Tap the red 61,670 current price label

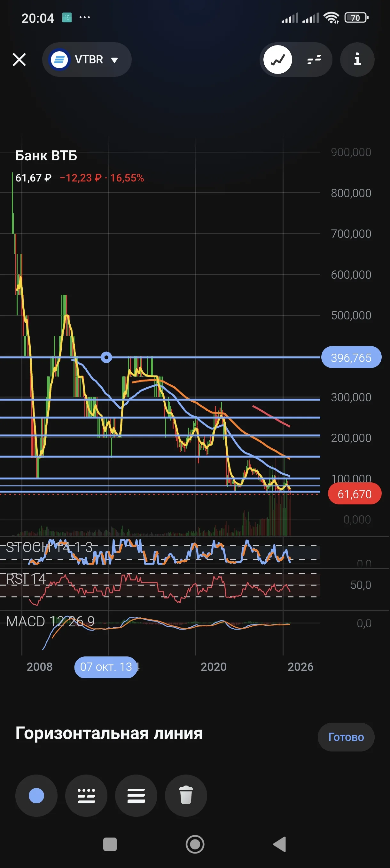click(x=355, y=494)
